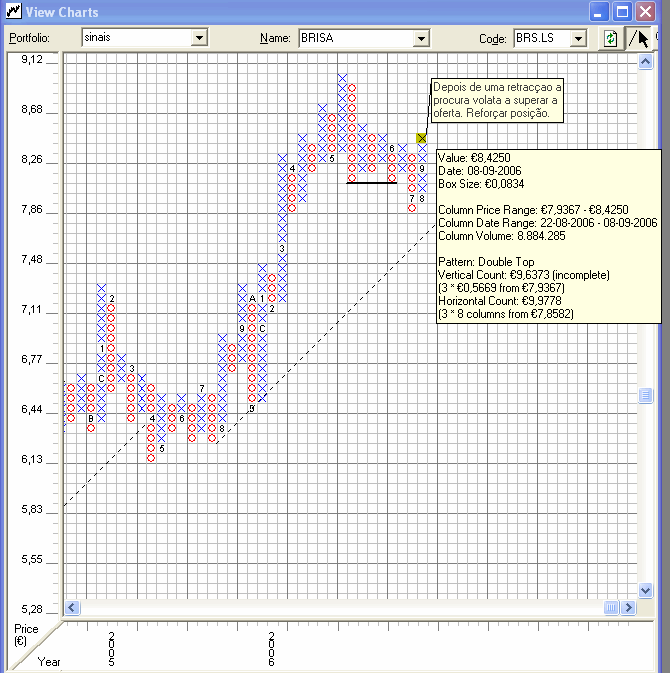Image resolution: width=670 pixels, height=673 pixels.
Task: Click the 9,12 price axis label
Action: (32, 59)
